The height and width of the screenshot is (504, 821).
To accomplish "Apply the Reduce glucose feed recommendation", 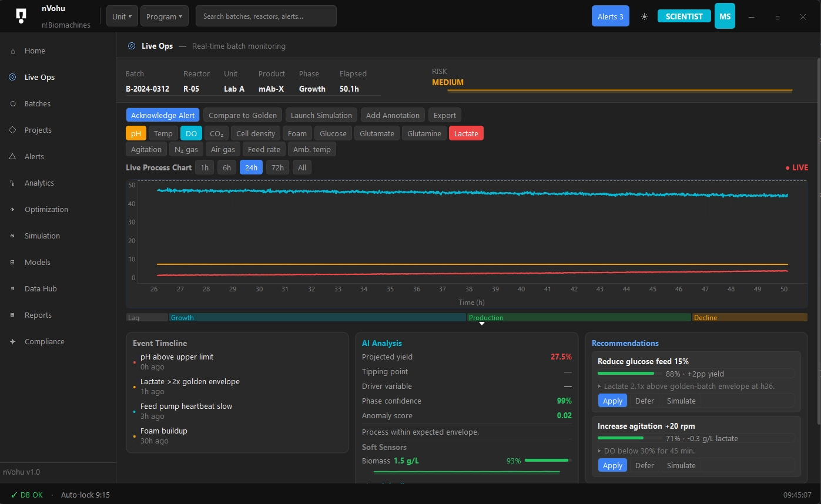I will (x=612, y=401).
